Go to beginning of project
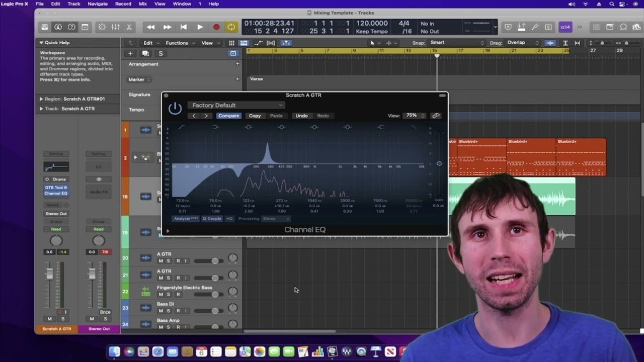The height and width of the screenshot is (362, 644). coord(184,27)
